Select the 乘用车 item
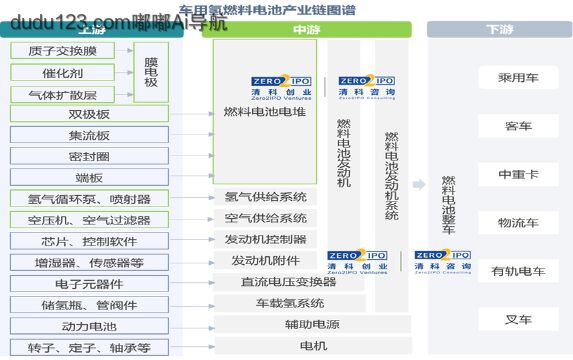The image size is (573, 360). (518, 77)
